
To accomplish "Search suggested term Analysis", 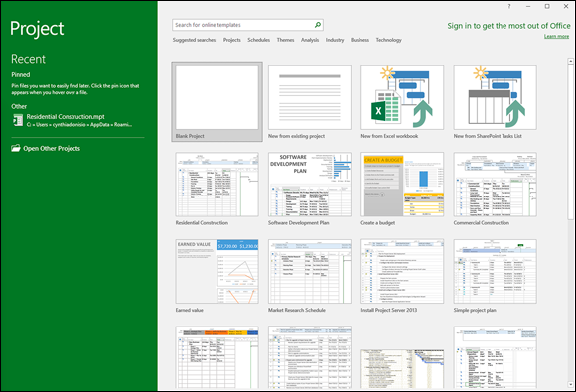I will tap(310, 40).
